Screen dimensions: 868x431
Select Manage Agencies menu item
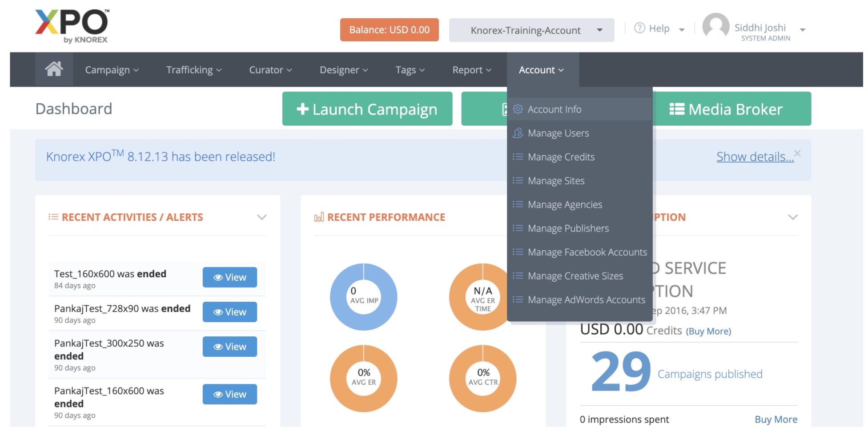click(x=580, y=204)
